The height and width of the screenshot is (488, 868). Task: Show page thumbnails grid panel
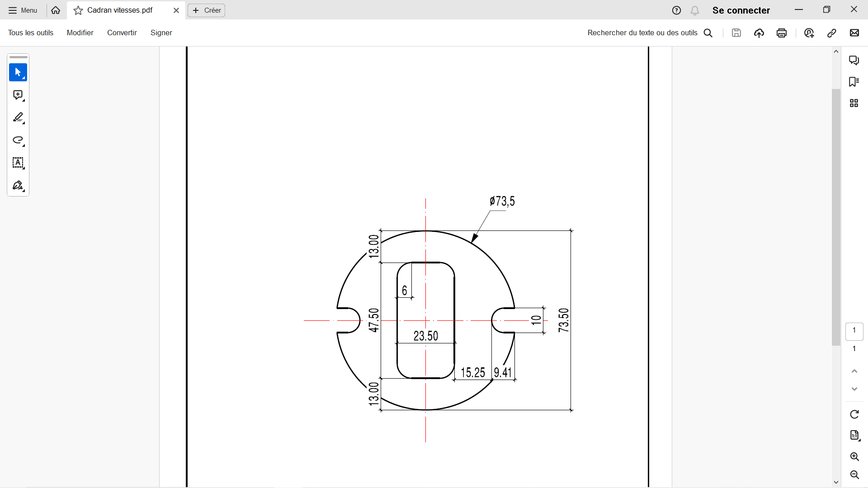click(x=854, y=103)
